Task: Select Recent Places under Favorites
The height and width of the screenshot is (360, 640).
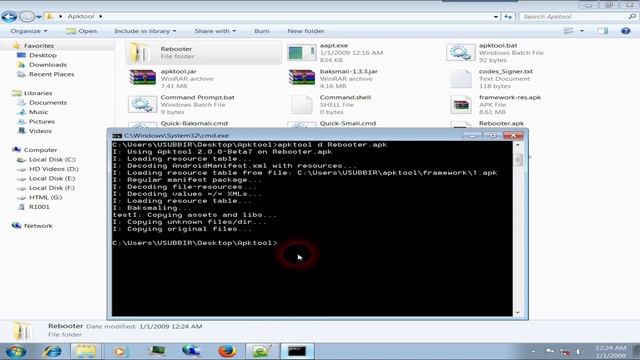Action: (x=51, y=74)
